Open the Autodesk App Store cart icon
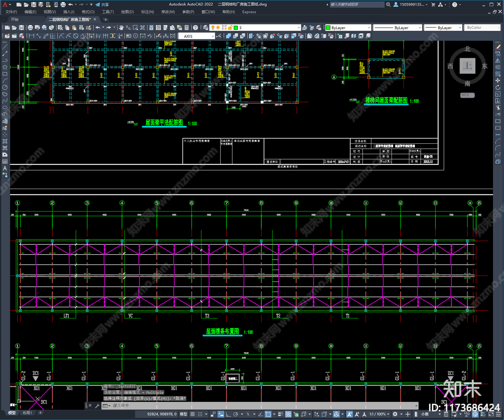504x420 pixels. [433, 4]
